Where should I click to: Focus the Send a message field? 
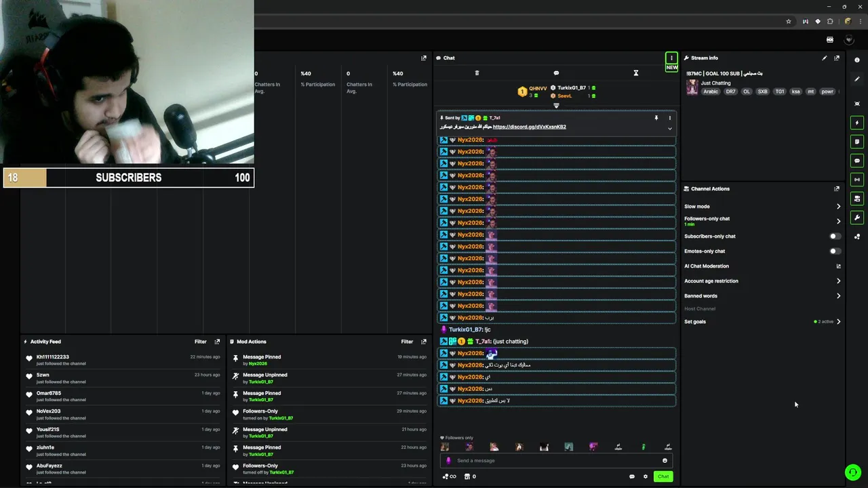click(556, 460)
